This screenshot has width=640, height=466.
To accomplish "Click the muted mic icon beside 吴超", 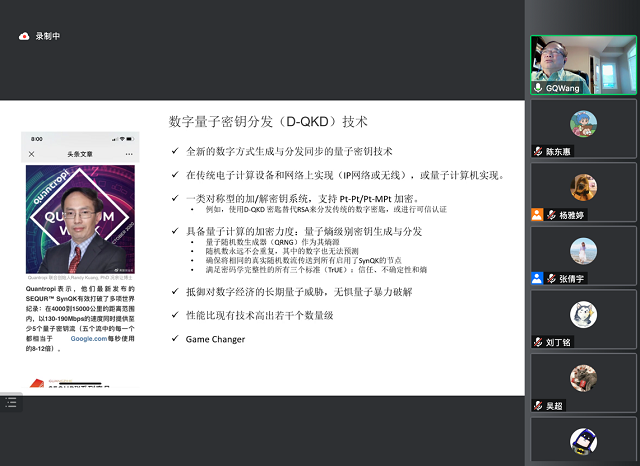I will [538, 406].
